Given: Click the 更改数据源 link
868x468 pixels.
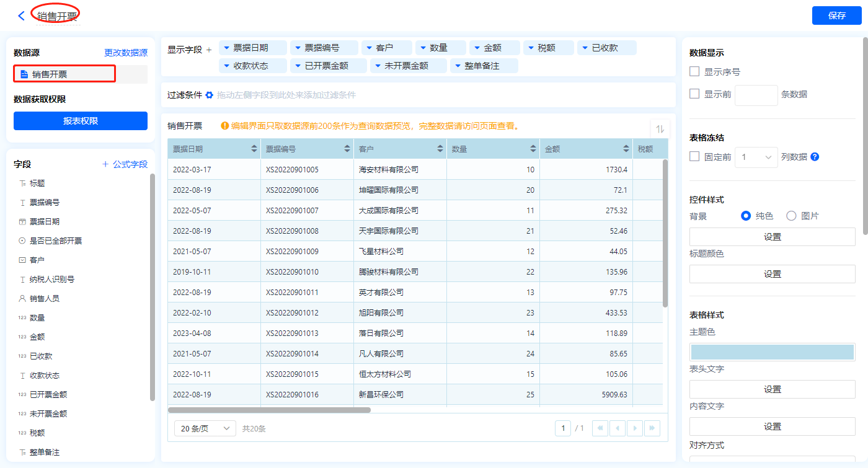Looking at the screenshot, I should pos(126,53).
